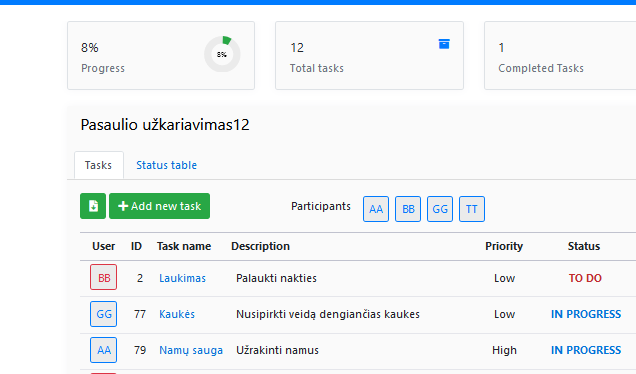Click Low priority in Kaukės row
This screenshot has width=636, height=374.
504,314
